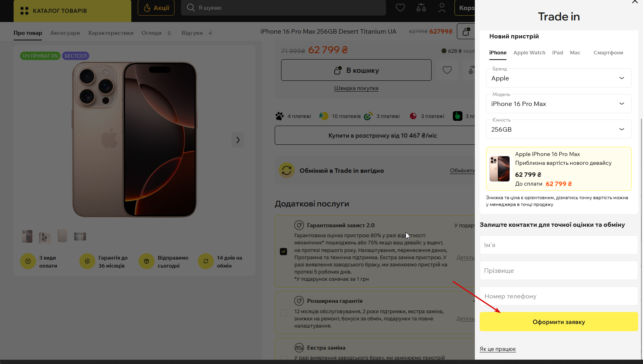Viewport: 643px width, 364px height.
Task: Click the red circle icon for 3 платежі
Action: (x=413, y=116)
